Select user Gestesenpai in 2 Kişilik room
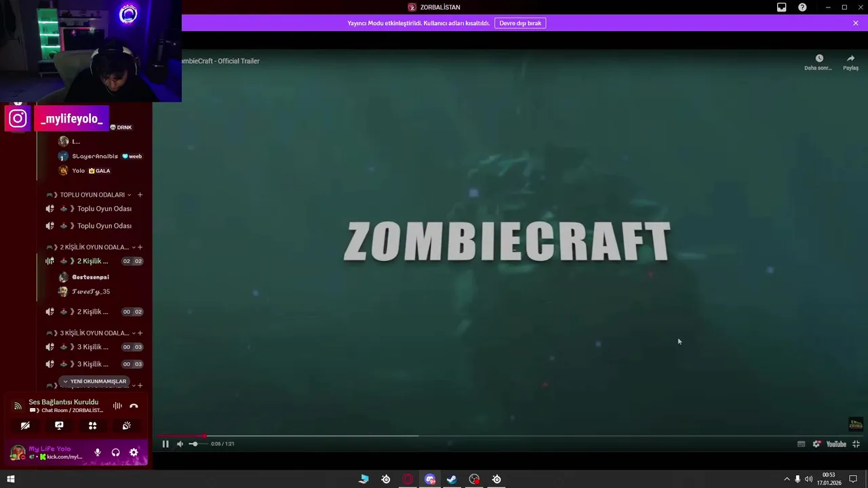 pyautogui.click(x=83, y=277)
